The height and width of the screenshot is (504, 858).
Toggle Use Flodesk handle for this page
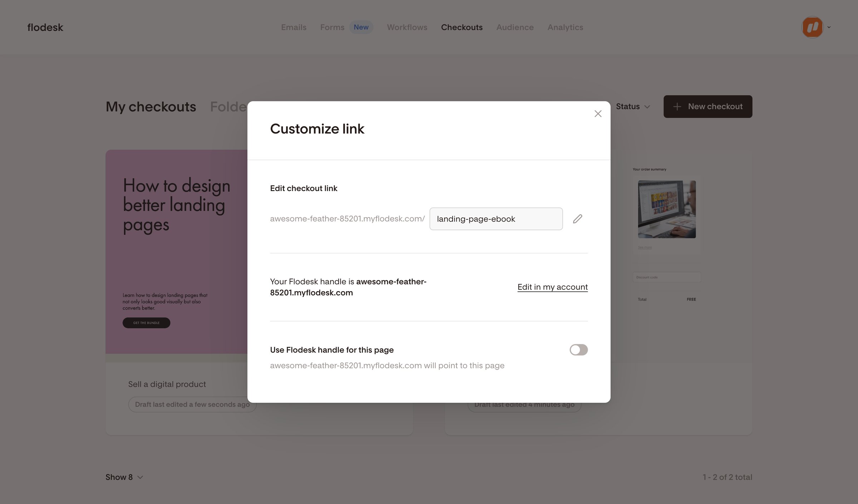pos(578,350)
